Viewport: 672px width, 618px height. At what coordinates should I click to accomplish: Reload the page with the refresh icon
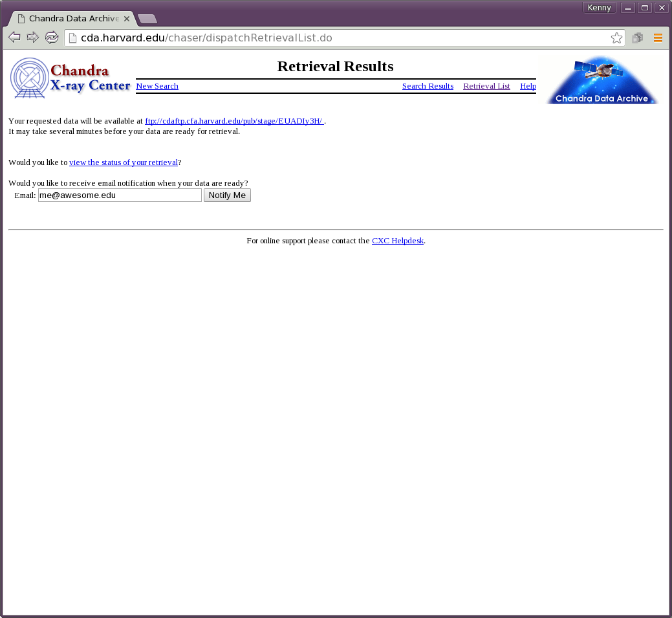click(x=52, y=38)
